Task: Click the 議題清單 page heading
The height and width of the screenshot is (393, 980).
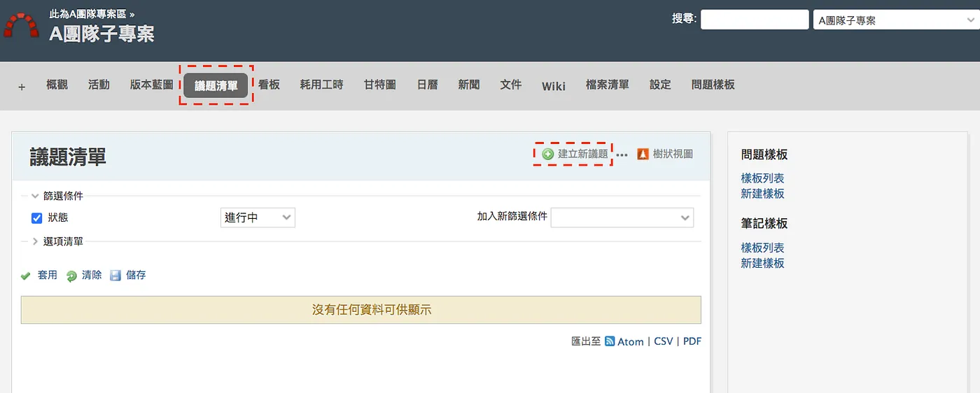Action: click(68, 157)
